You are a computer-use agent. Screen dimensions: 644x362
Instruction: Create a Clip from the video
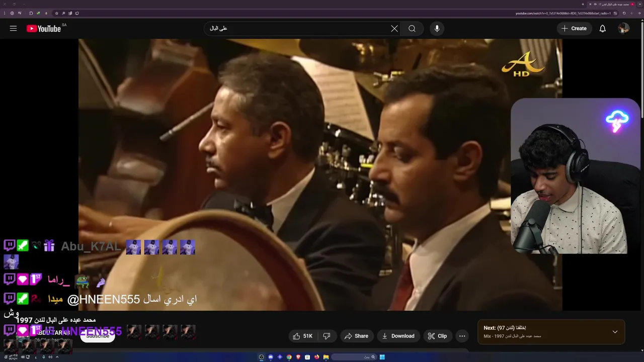click(x=437, y=336)
